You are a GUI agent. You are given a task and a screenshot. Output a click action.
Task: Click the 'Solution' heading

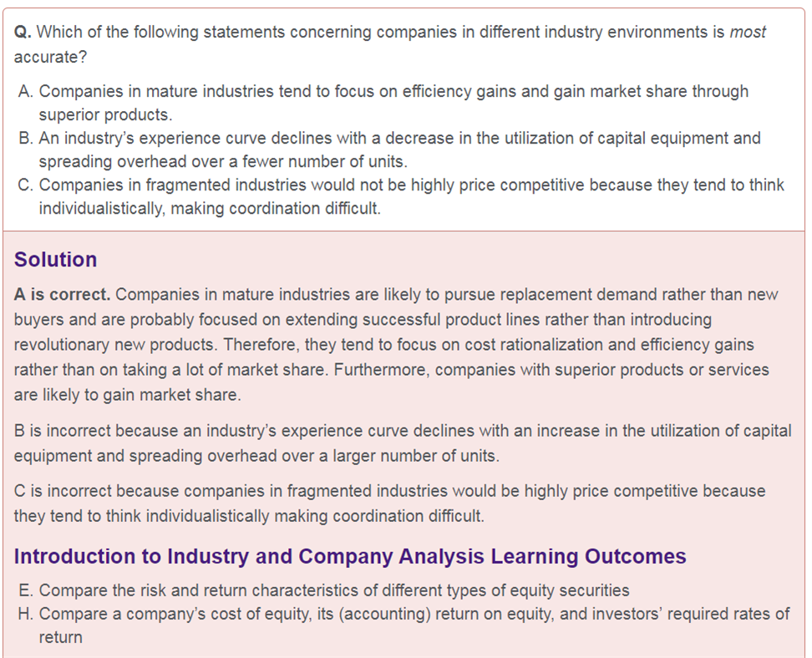click(55, 260)
